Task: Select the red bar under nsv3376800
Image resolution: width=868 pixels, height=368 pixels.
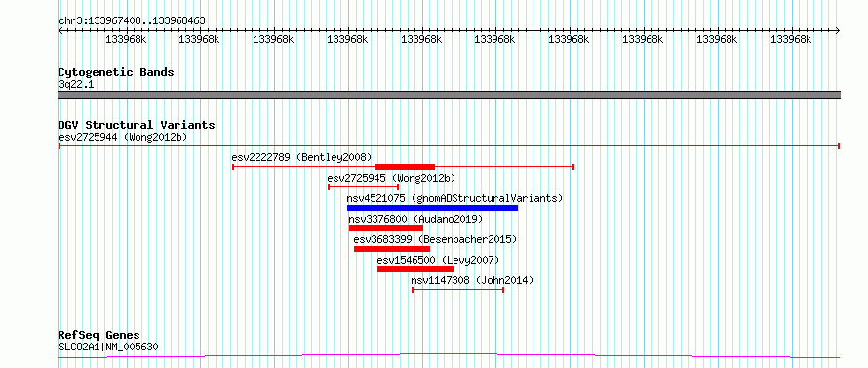Action: click(x=386, y=228)
